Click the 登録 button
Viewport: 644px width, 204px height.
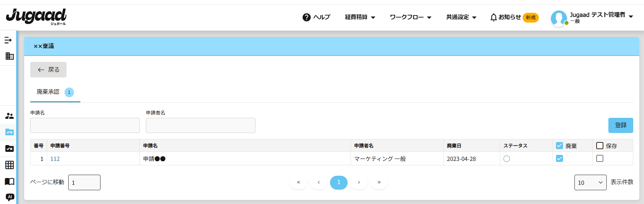click(x=620, y=125)
